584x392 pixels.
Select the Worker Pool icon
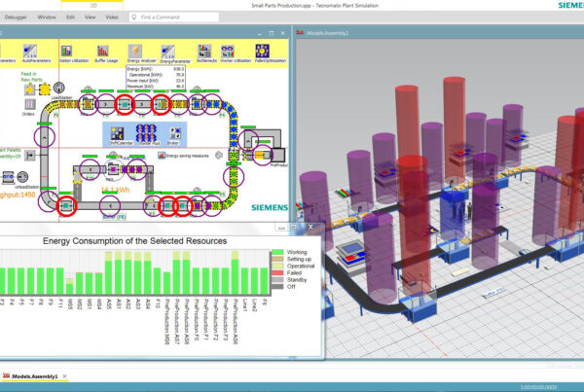click(x=146, y=132)
